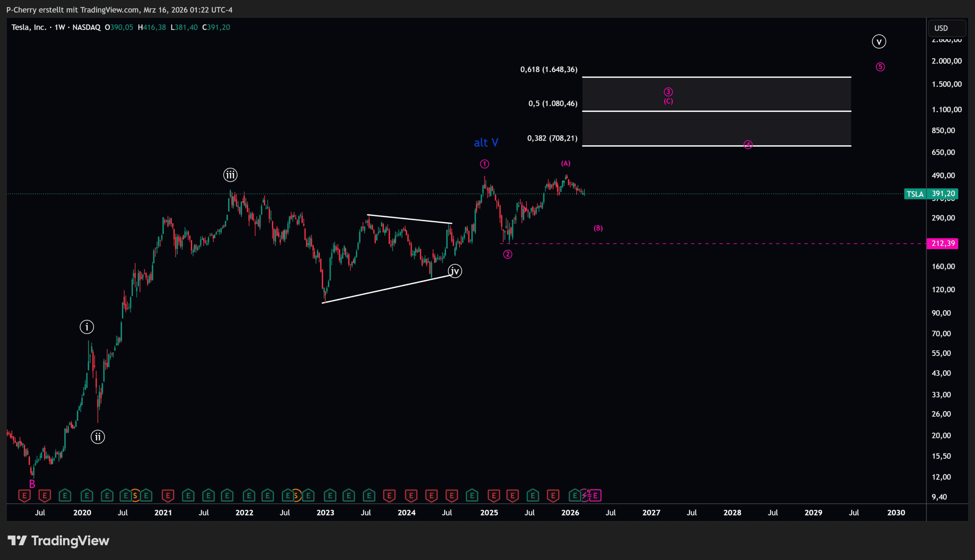The height and width of the screenshot is (560, 975).
Task: Click the TradingView logo
Action: [x=59, y=540]
